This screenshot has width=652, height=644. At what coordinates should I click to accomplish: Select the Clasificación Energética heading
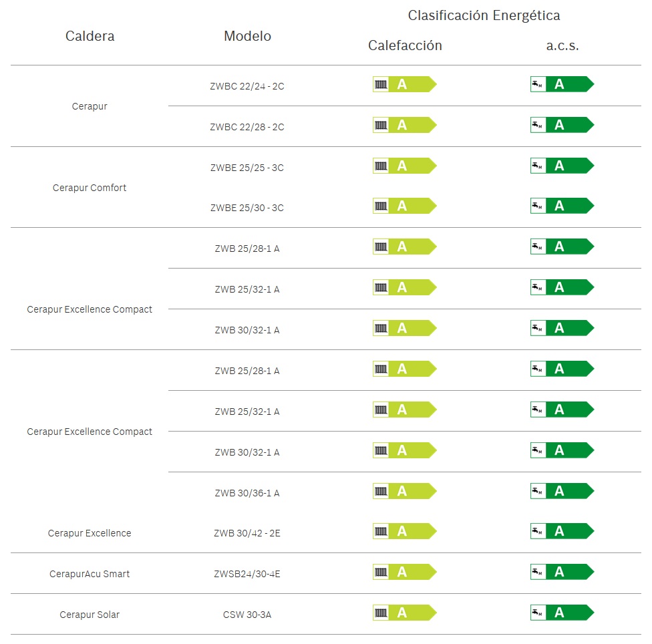[x=484, y=15]
